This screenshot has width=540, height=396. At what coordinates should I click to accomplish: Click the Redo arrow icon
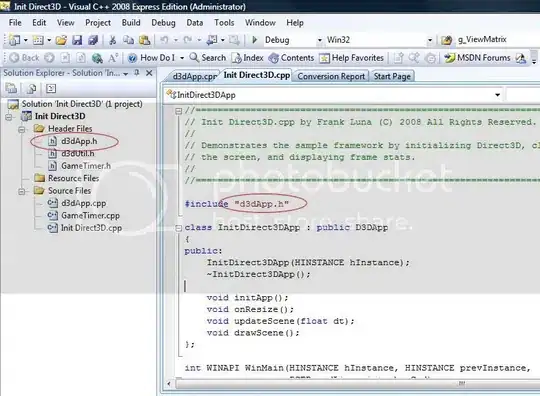(188, 40)
